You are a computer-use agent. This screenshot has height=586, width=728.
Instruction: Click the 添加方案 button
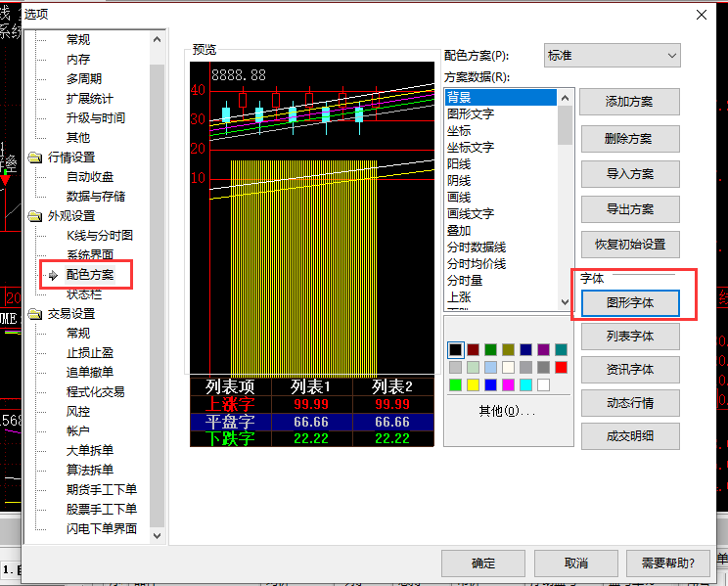click(629, 102)
